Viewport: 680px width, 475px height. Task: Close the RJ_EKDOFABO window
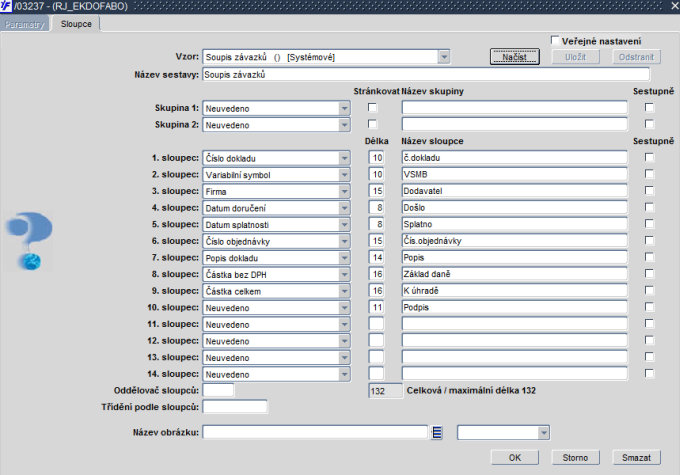pyautogui.click(x=674, y=6)
